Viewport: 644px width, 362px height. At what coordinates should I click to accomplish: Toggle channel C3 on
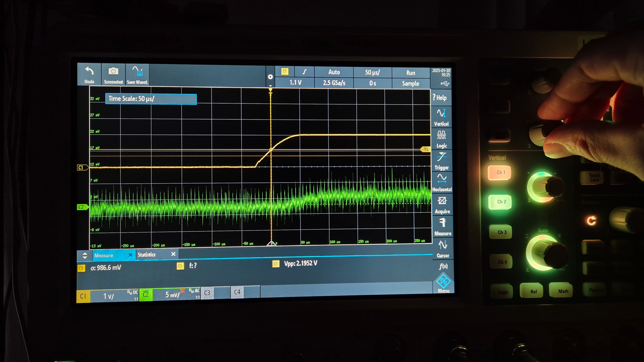[x=207, y=293]
